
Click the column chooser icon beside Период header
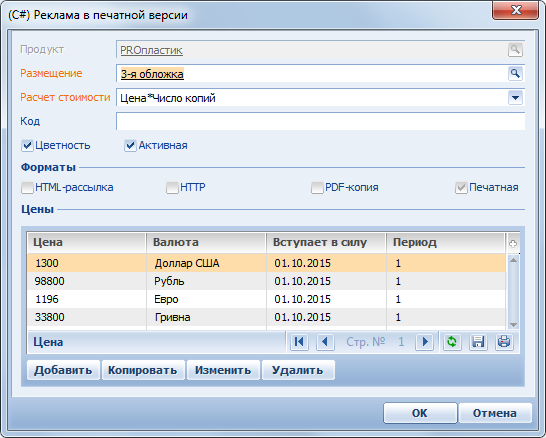(513, 243)
